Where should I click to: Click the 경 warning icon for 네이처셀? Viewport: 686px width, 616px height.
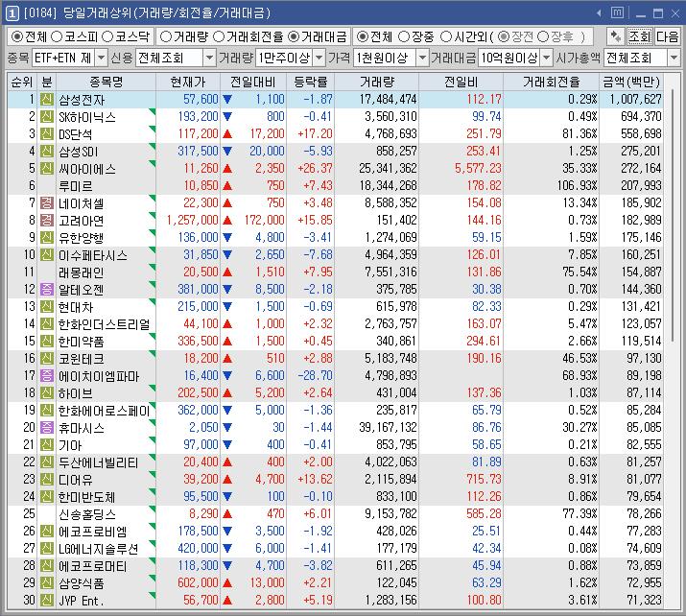[x=47, y=203]
